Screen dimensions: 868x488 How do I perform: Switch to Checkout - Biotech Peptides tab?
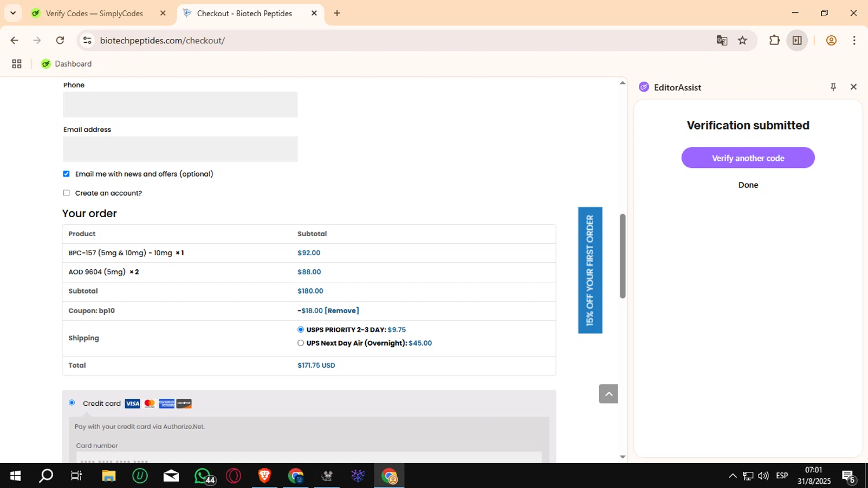tap(250, 13)
